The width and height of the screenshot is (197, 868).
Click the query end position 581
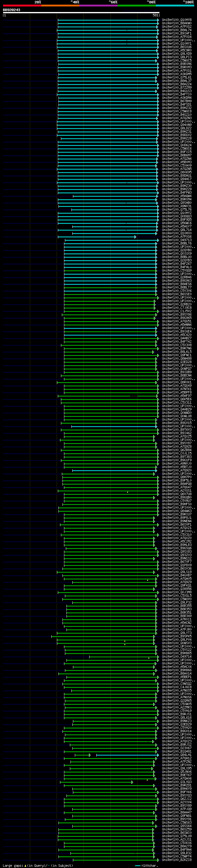click(155, 15)
